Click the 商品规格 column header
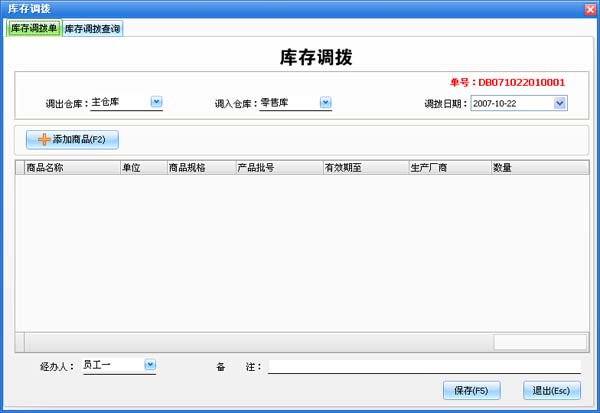This screenshot has width=600, height=413. (200, 168)
